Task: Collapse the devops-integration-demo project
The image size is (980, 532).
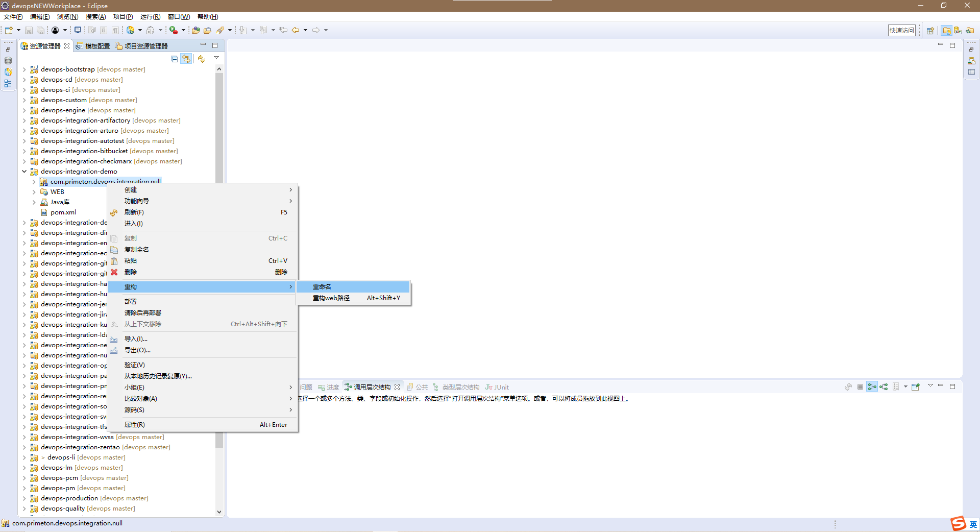Action: (24, 172)
